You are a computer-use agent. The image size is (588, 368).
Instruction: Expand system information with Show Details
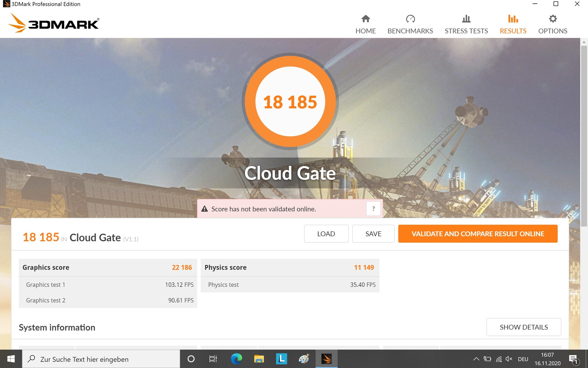click(x=523, y=327)
